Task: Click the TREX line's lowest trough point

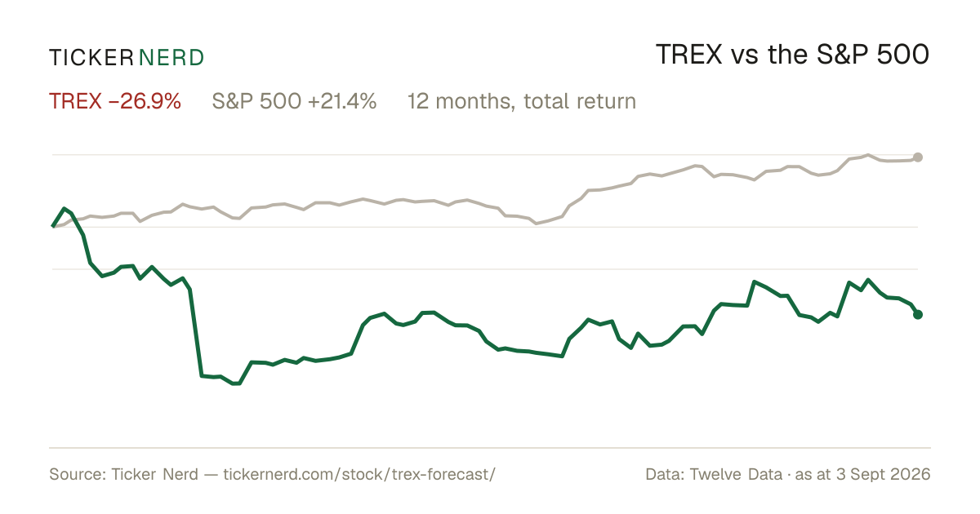Action: tap(236, 383)
